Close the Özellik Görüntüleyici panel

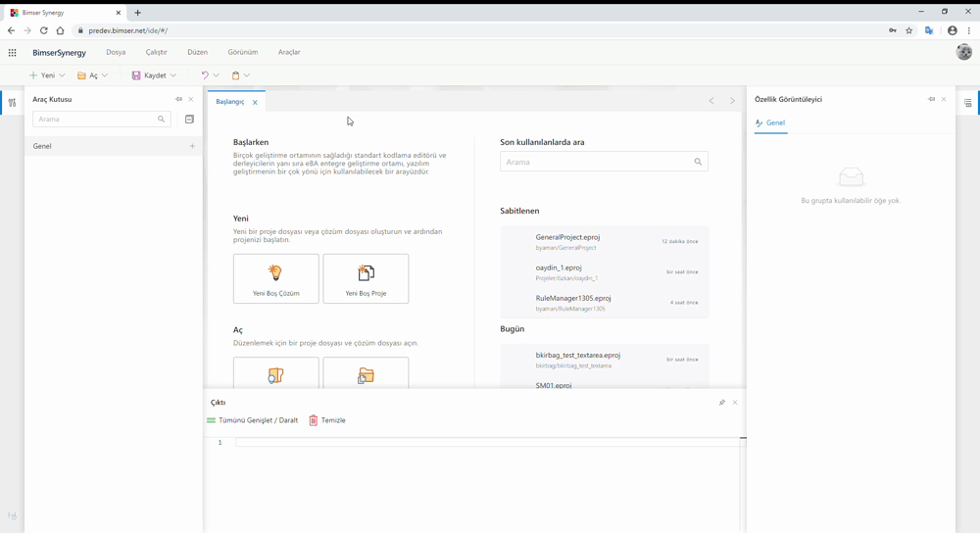point(944,99)
